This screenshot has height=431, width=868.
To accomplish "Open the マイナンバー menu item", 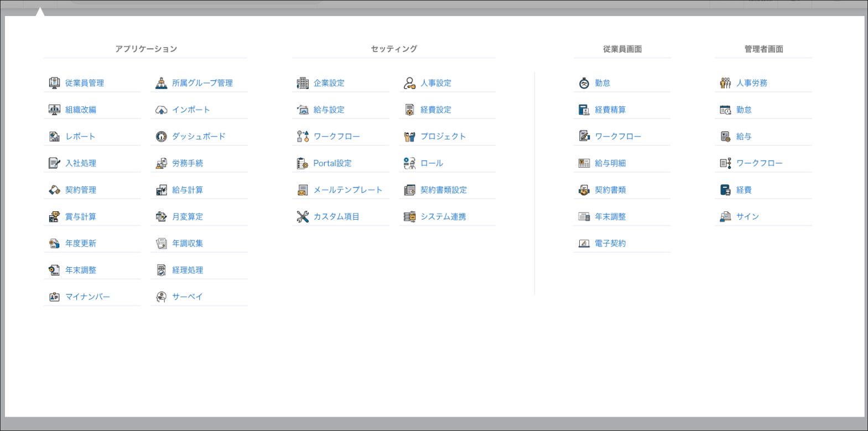I will click(87, 297).
